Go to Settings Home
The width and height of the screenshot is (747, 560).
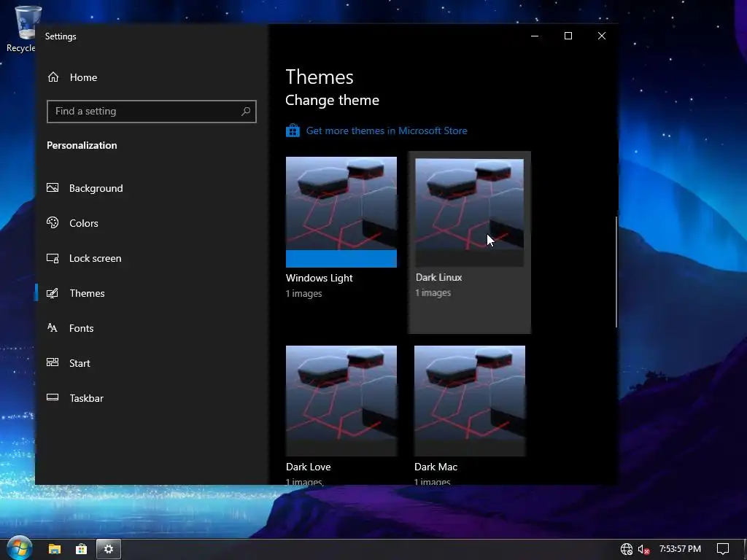[x=83, y=77]
